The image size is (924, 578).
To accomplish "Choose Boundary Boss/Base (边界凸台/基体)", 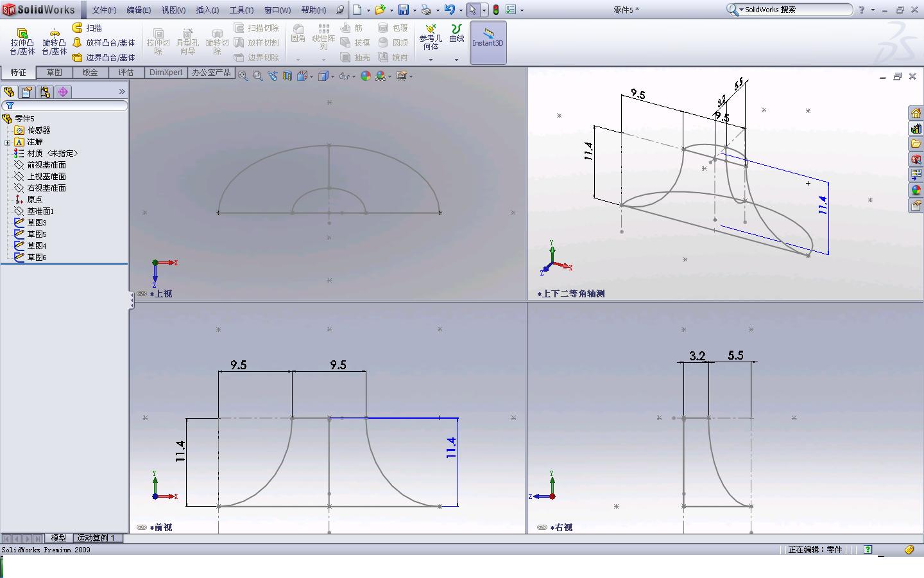I will pos(103,57).
